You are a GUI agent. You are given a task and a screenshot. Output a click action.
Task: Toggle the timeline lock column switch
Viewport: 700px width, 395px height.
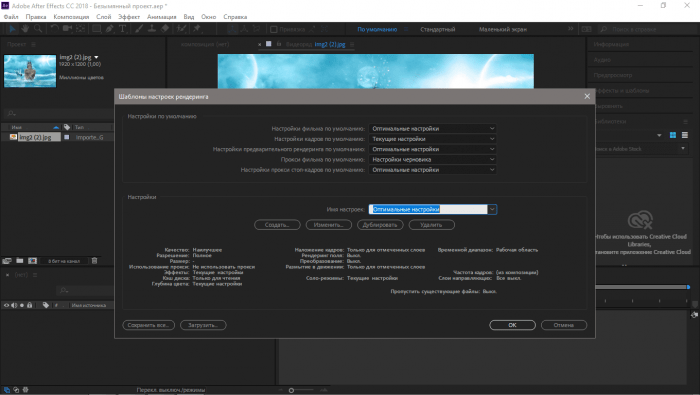point(29,305)
